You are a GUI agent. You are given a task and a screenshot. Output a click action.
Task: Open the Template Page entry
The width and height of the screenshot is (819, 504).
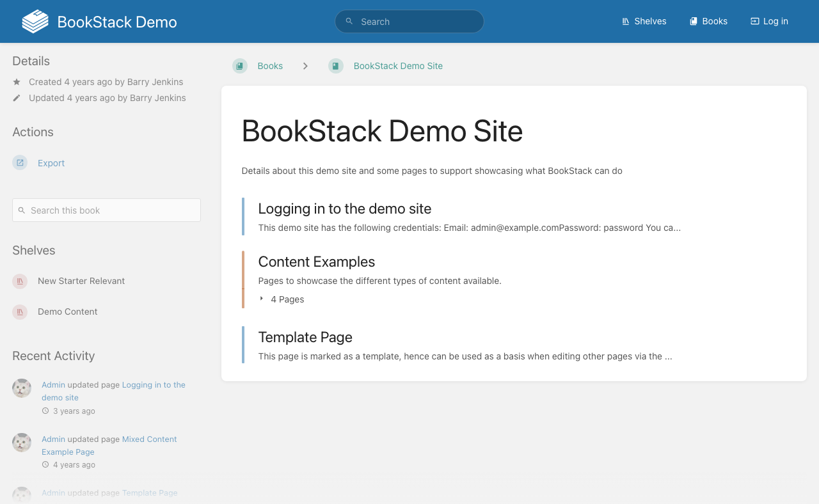305,337
